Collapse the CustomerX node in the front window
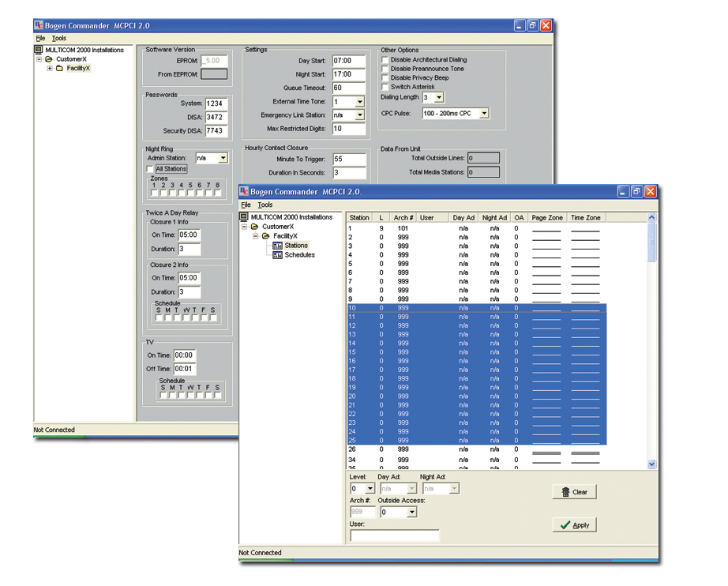728x586 pixels. 244,227
